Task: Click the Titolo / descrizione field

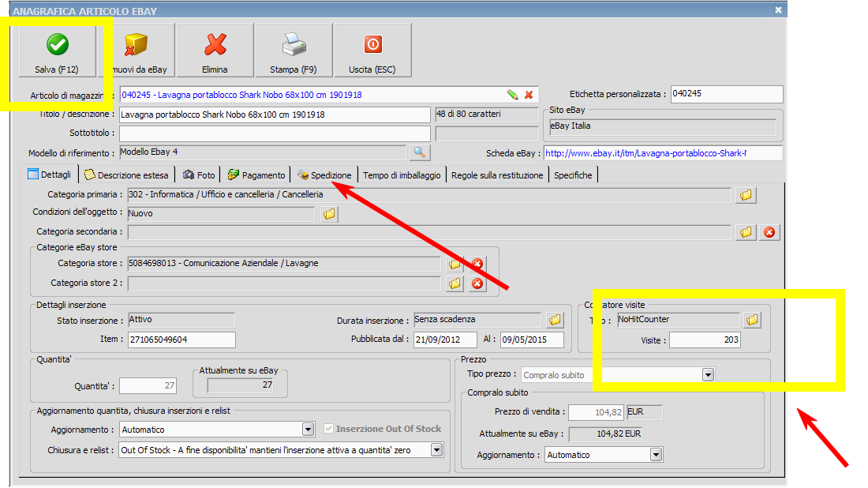Action: point(275,114)
